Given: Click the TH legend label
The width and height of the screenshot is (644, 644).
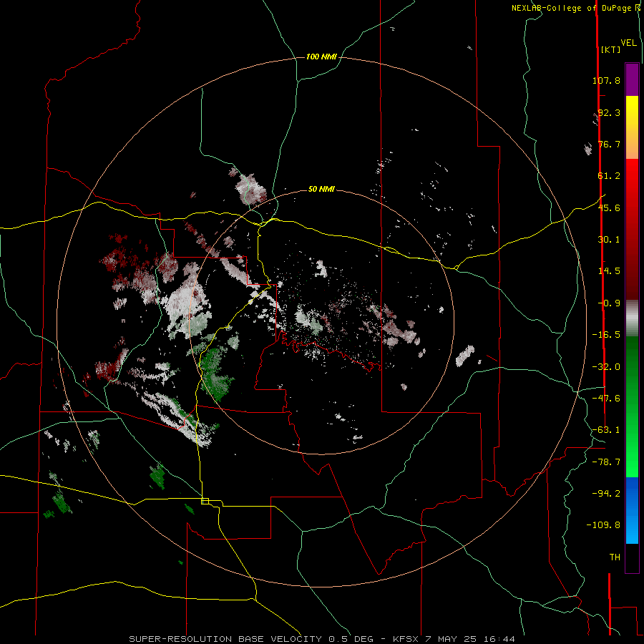Looking at the screenshot, I should [615, 557].
